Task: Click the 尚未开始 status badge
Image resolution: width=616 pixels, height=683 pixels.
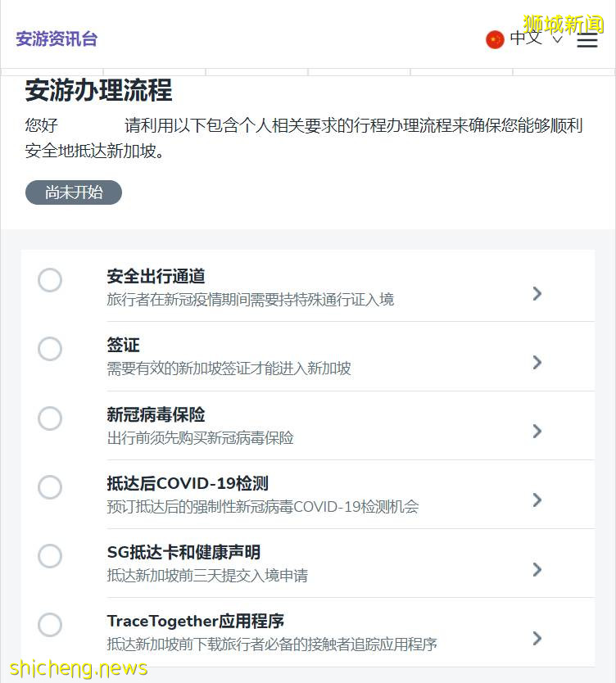Action: coord(73,192)
